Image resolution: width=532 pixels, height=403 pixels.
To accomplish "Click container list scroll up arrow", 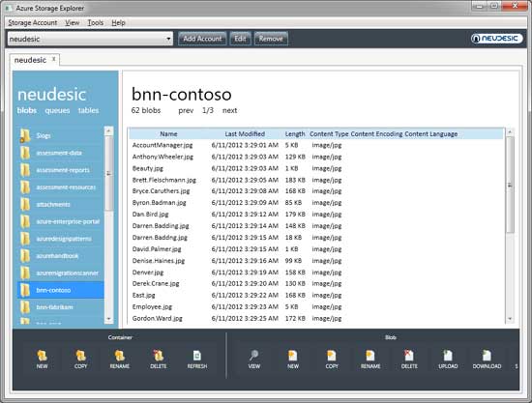I will (x=108, y=130).
